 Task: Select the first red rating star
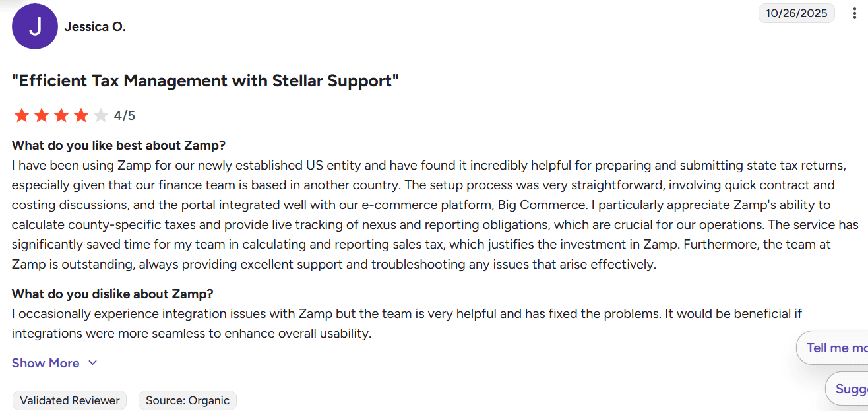(21, 114)
